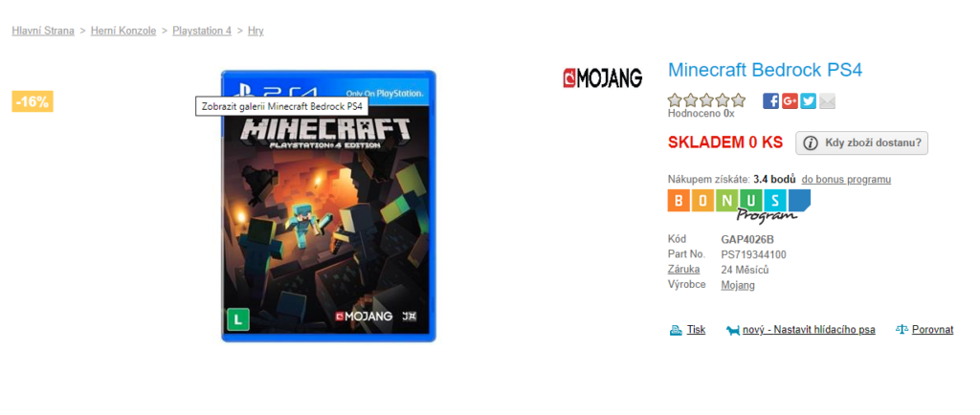Rate product with the first star
This screenshot has height=415, width=980.
pos(675,99)
